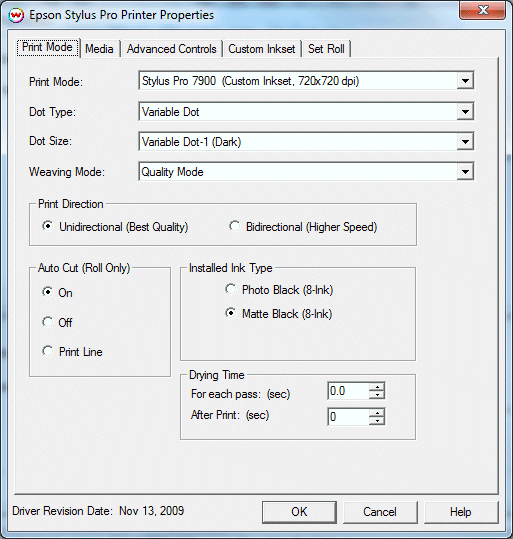
Task: Click the After Print drying time field
Action: tap(348, 417)
